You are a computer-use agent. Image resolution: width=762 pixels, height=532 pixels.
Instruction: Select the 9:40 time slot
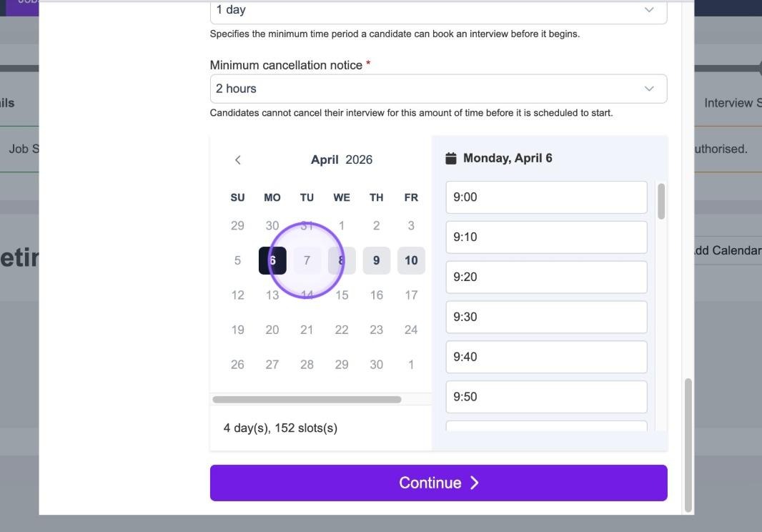tap(546, 358)
